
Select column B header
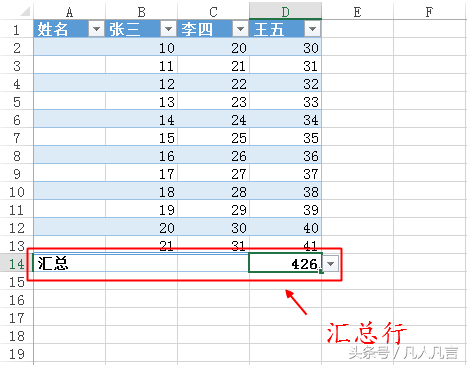141,12
